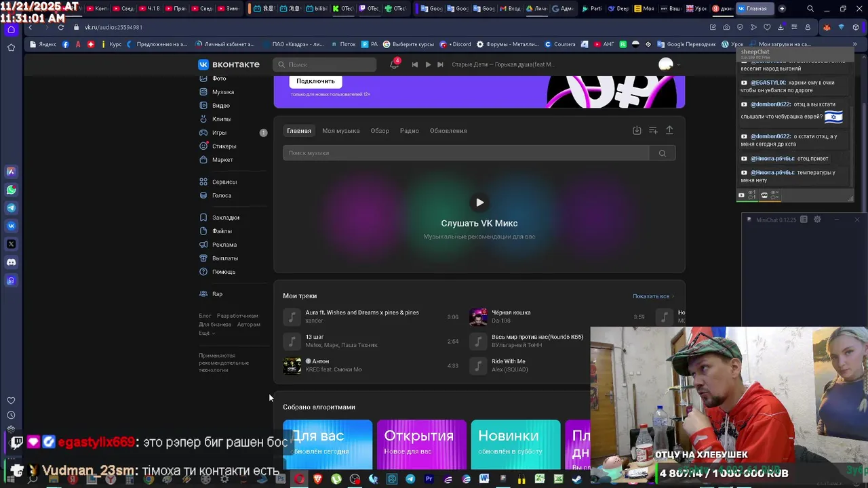Open the Для бизнеса footer link
This screenshot has width=868, height=488.
click(x=215, y=325)
